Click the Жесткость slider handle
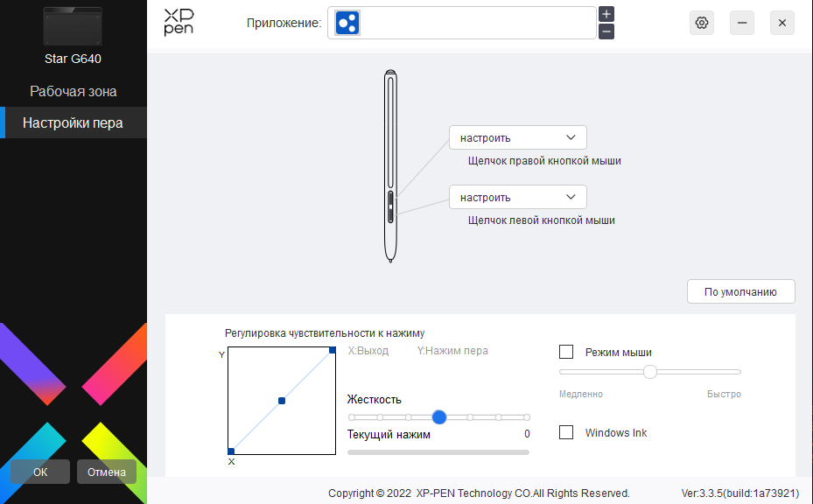Screen dimensions: 813x504 (439, 417)
